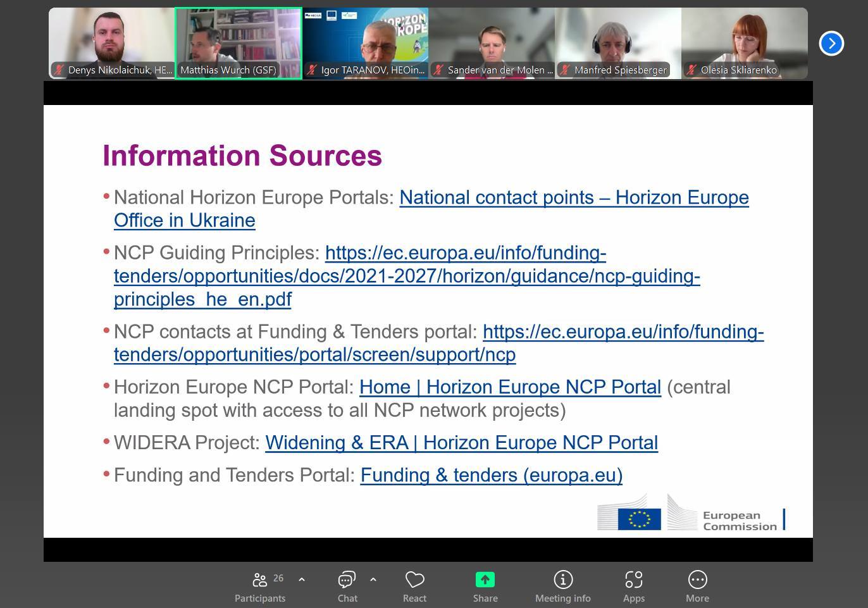Open the NCP guiding principles PDF link

point(406,276)
